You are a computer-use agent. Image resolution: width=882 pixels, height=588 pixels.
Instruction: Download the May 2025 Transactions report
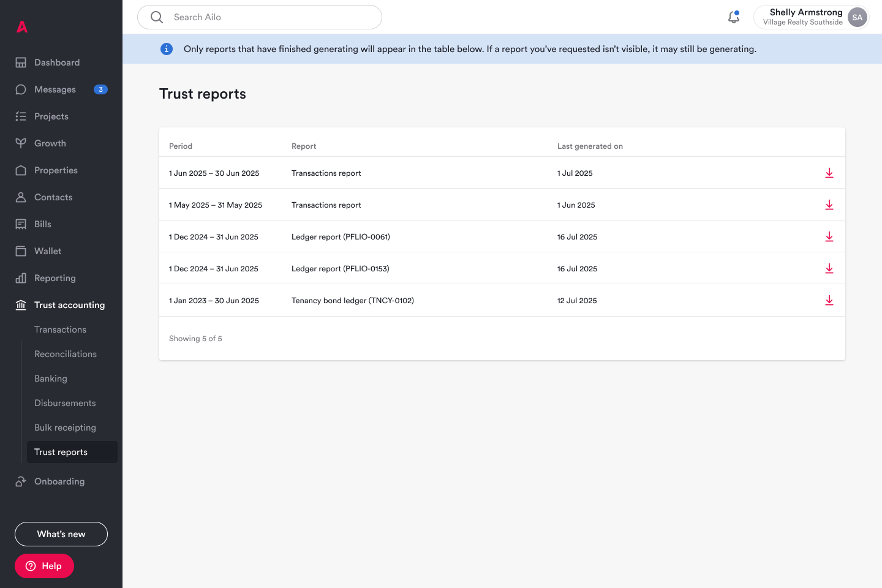click(x=829, y=205)
